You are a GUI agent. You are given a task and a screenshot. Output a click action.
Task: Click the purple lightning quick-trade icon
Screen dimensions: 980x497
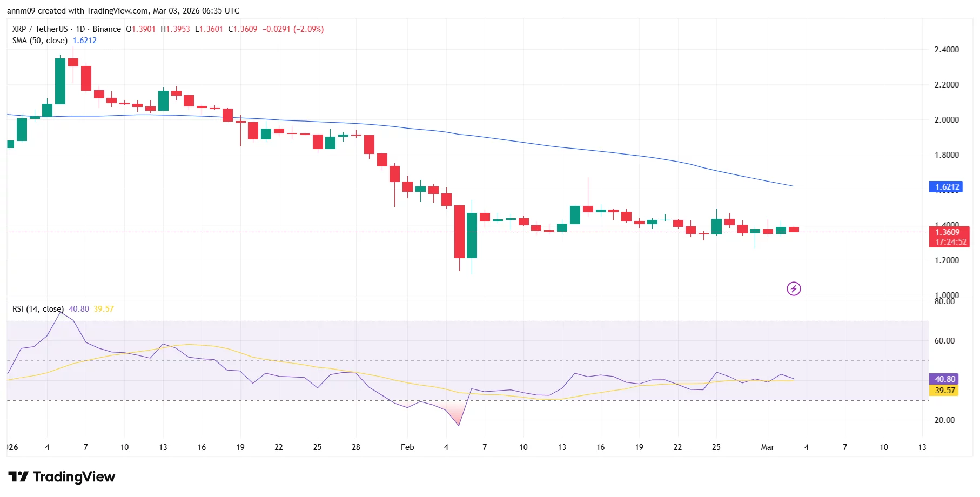793,288
